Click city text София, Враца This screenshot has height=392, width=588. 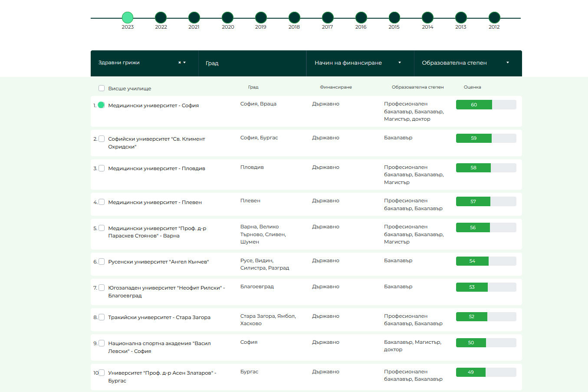tap(258, 104)
